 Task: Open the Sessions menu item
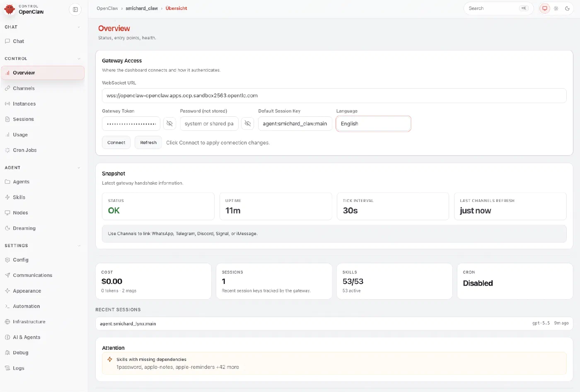tap(43, 119)
